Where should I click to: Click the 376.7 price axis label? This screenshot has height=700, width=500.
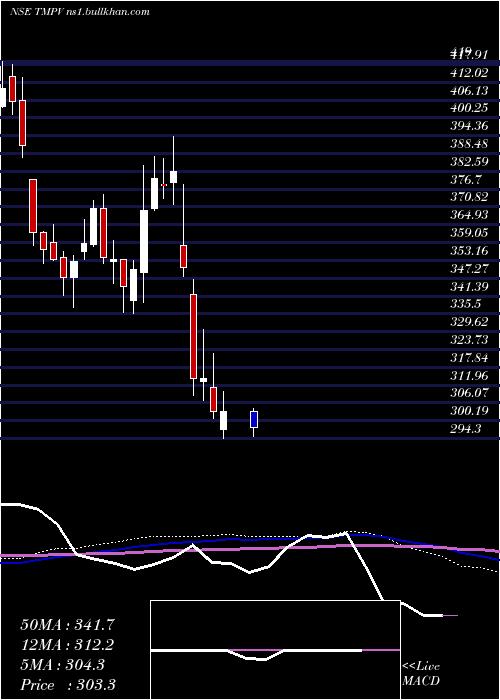pos(466,179)
